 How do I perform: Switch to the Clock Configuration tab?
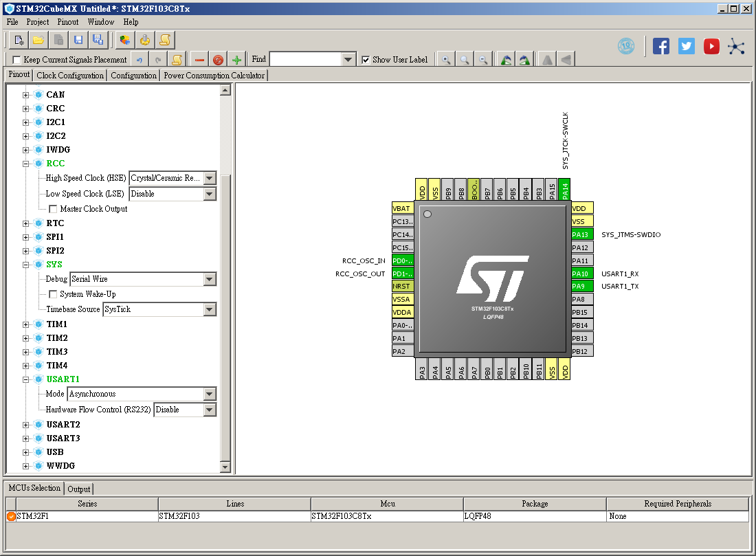tap(70, 76)
